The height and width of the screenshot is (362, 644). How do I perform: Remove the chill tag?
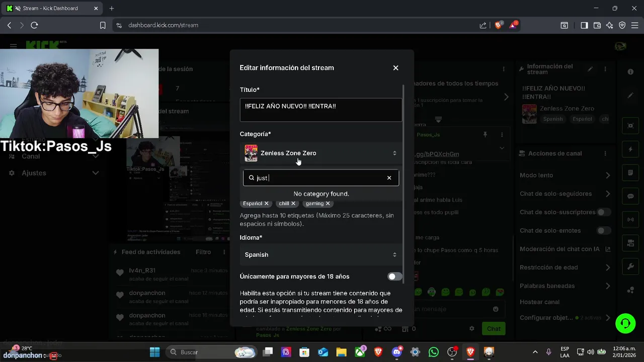point(293,204)
